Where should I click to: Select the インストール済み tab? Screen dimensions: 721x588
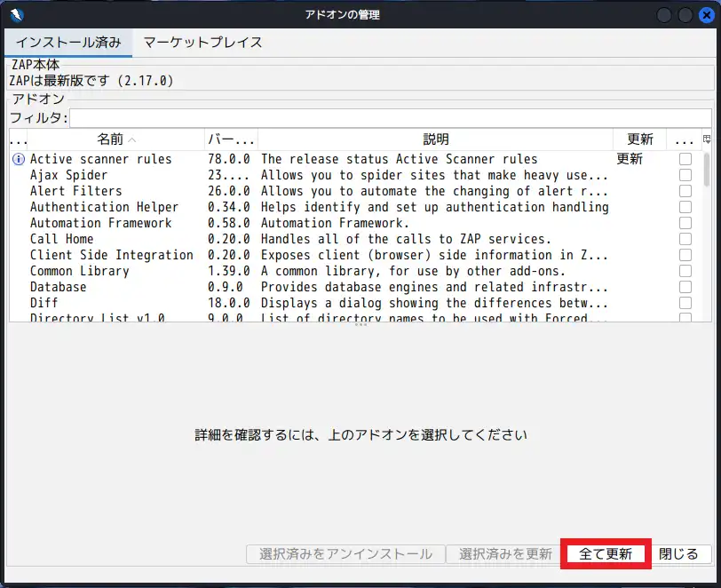(x=67, y=41)
